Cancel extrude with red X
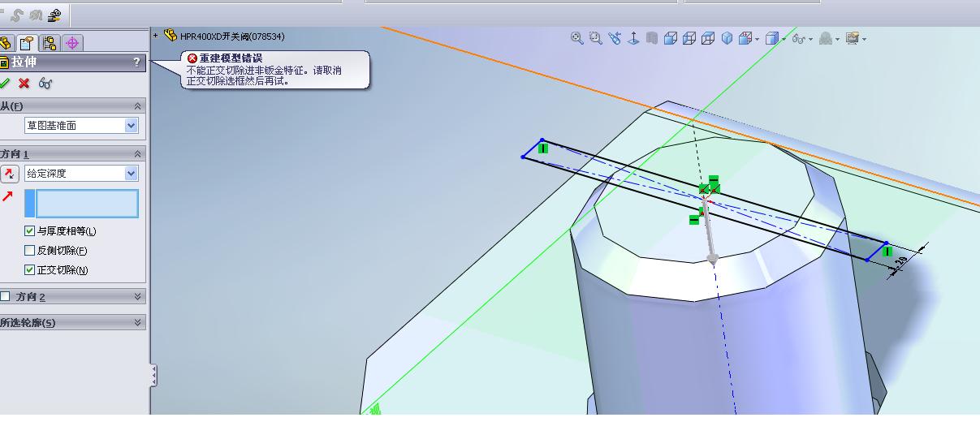This screenshot has width=980, height=426. pos(24,83)
